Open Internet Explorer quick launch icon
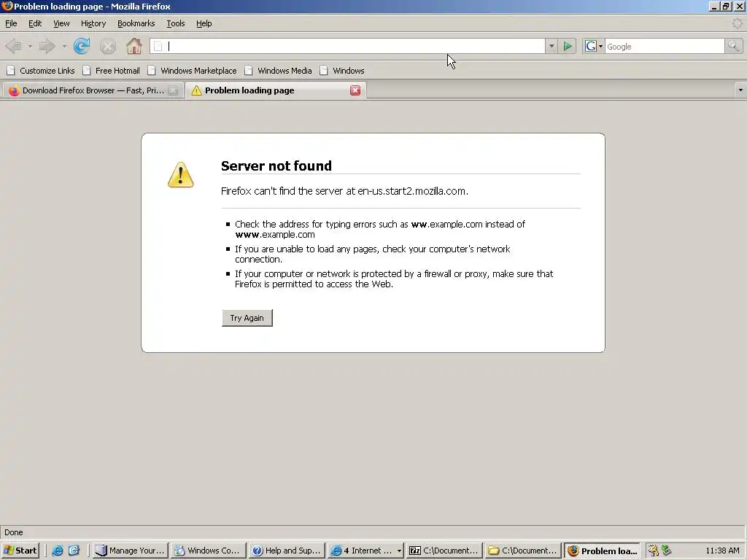The height and width of the screenshot is (560, 747). point(57,551)
